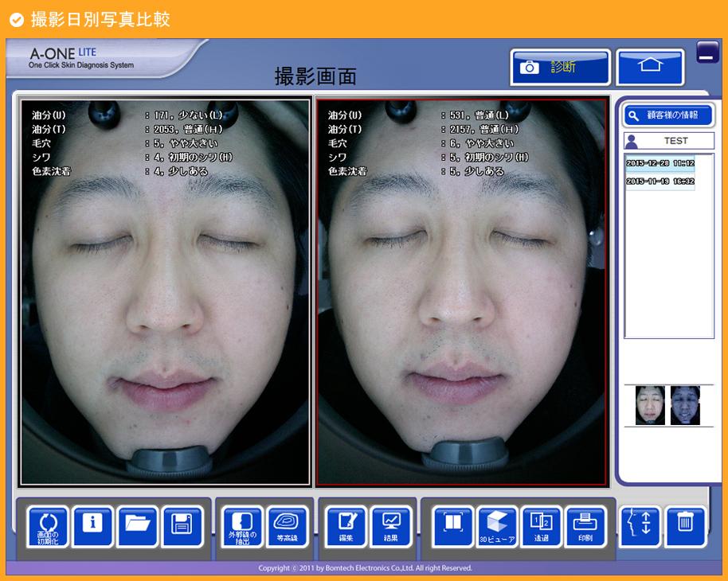
Task: Open the image information icon
Action: 92,525
